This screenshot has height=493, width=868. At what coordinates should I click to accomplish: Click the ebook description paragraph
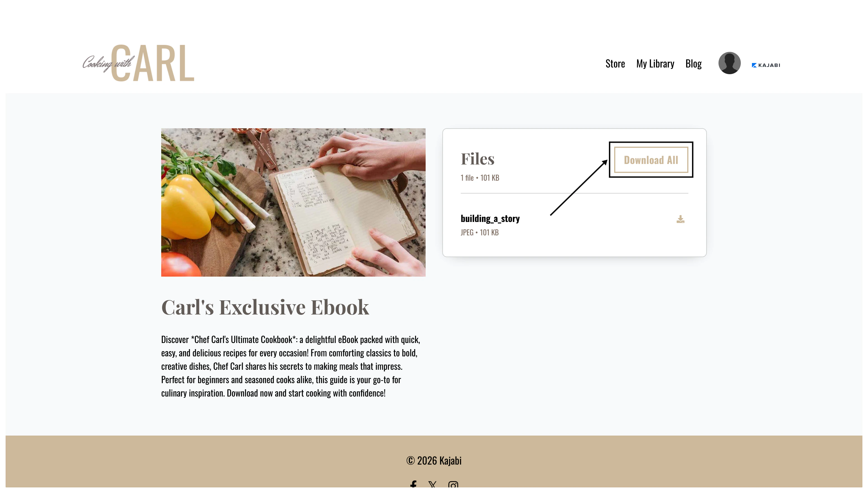[x=291, y=366]
